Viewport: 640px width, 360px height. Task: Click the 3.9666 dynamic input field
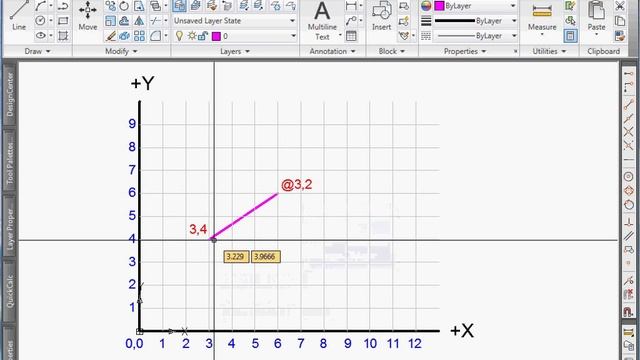(265, 257)
